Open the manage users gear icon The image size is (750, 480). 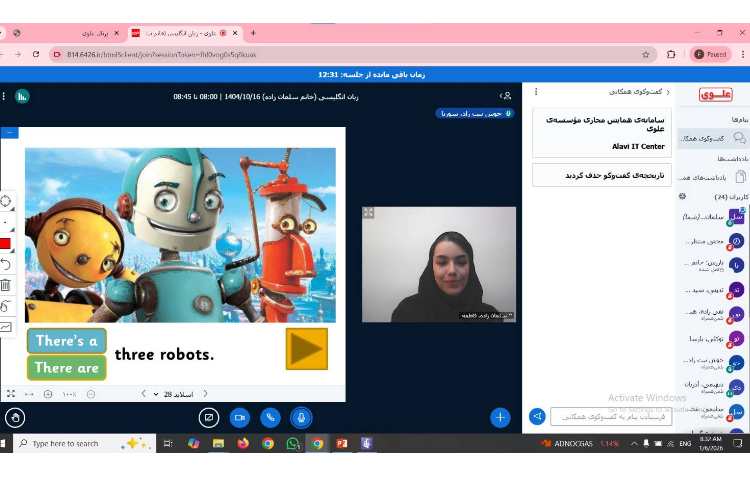pos(683,196)
